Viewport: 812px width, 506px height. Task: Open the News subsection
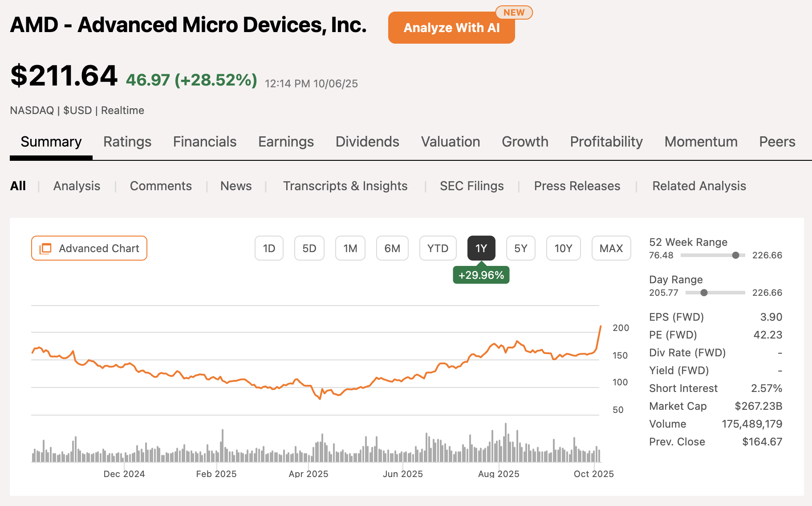coord(235,186)
